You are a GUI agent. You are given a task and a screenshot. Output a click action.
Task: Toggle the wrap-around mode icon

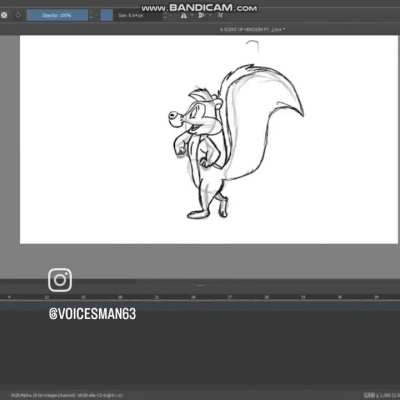click(x=220, y=15)
